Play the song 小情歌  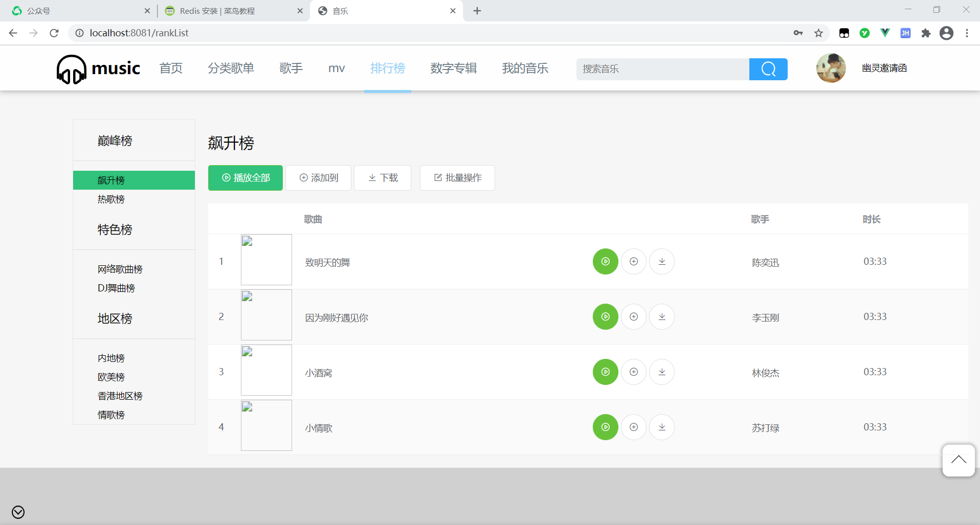point(605,427)
